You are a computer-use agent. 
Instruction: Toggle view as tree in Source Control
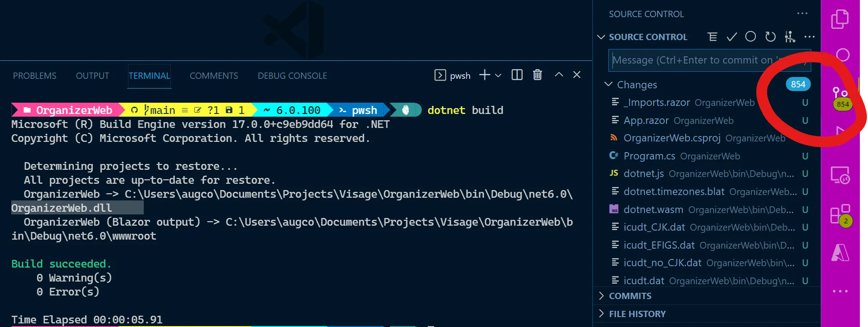713,37
